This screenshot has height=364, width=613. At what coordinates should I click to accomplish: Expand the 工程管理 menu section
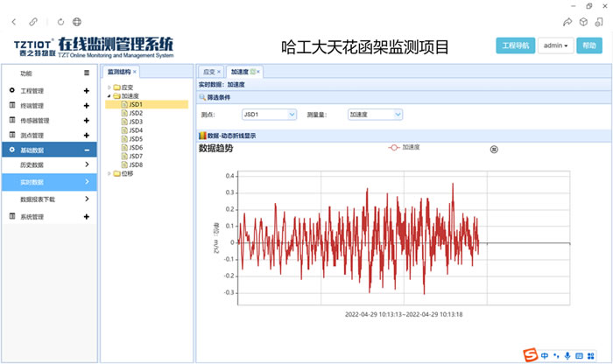tap(86, 91)
